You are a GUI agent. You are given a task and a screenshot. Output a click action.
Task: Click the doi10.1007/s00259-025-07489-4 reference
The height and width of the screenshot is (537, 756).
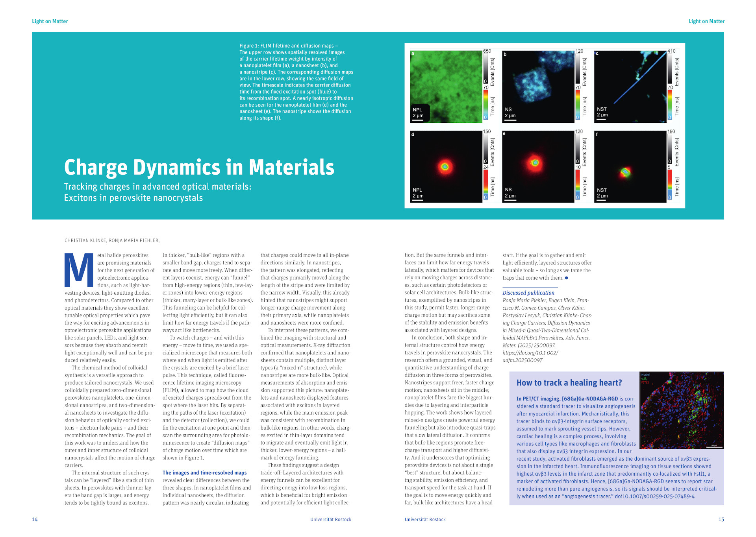click(x=654, y=496)
